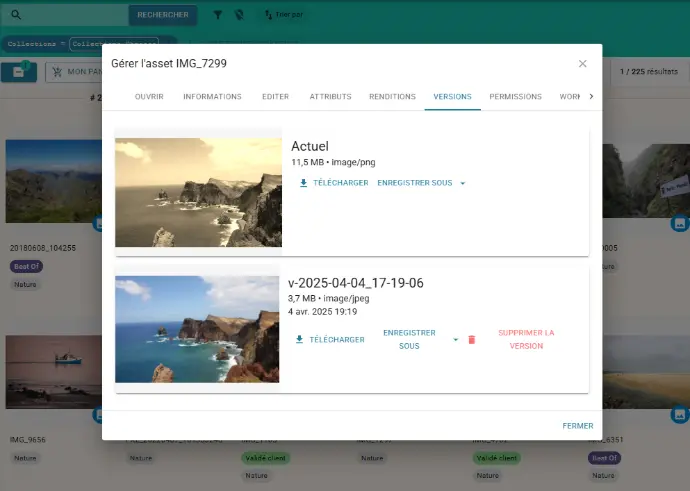Open the Permissions tab
This screenshot has width=690, height=491.
(x=515, y=97)
